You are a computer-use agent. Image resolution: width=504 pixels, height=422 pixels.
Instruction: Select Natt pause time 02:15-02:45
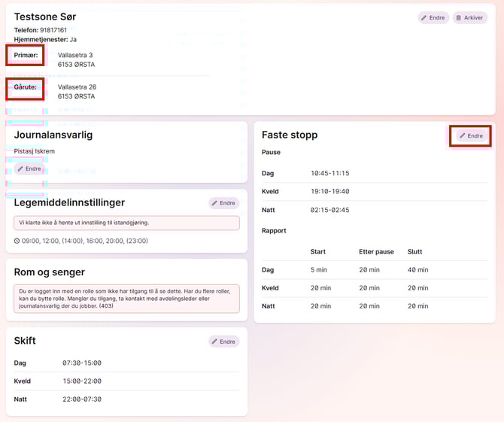point(329,210)
